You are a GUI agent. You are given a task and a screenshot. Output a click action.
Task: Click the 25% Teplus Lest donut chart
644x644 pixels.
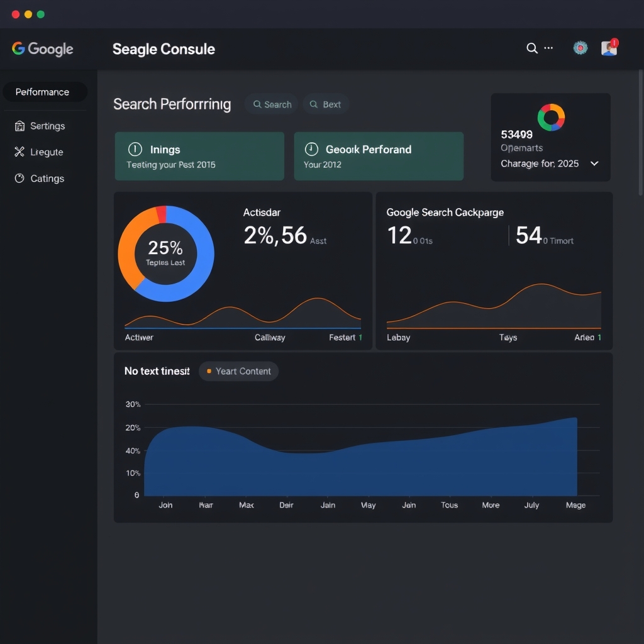coord(166,254)
